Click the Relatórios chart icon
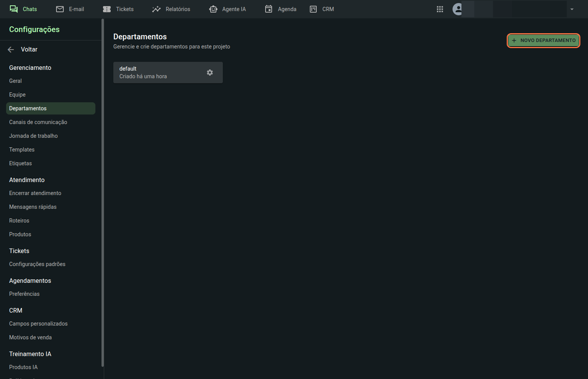The width and height of the screenshot is (588, 379). coord(156,9)
